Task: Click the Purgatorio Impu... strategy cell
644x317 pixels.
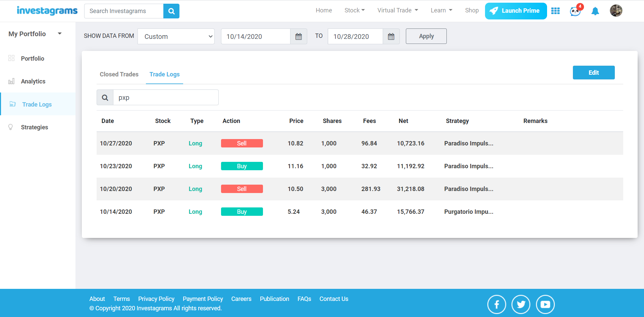Action: pos(469,212)
